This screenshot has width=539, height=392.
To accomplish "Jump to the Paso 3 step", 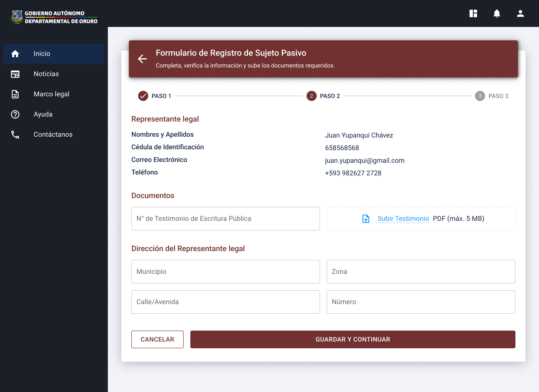I will (480, 96).
